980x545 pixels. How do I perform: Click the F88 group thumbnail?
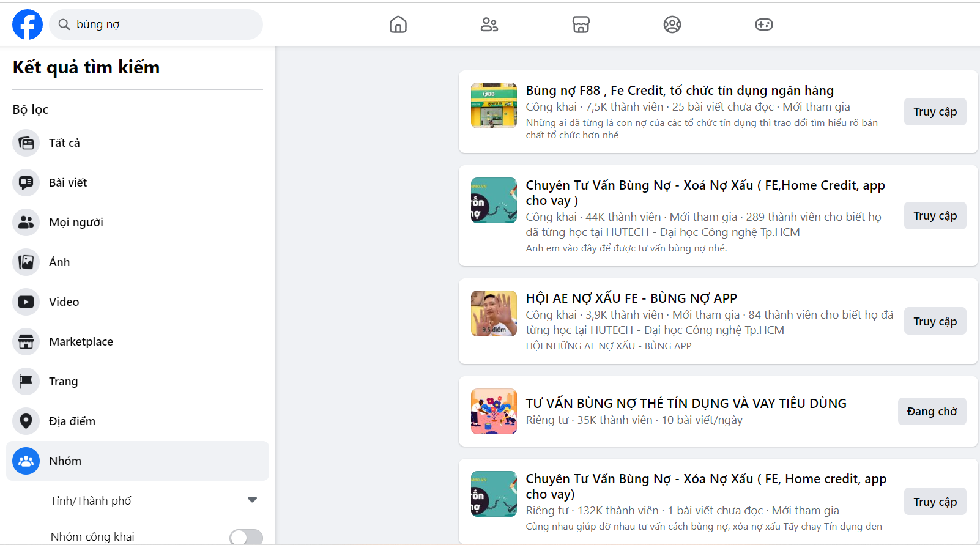pos(494,105)
